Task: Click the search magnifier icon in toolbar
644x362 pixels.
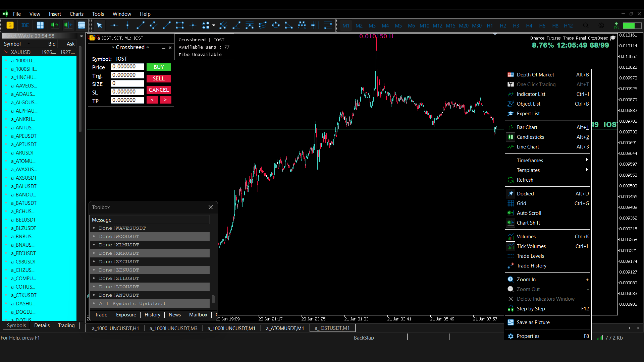Action: click(x=586, y=25)
